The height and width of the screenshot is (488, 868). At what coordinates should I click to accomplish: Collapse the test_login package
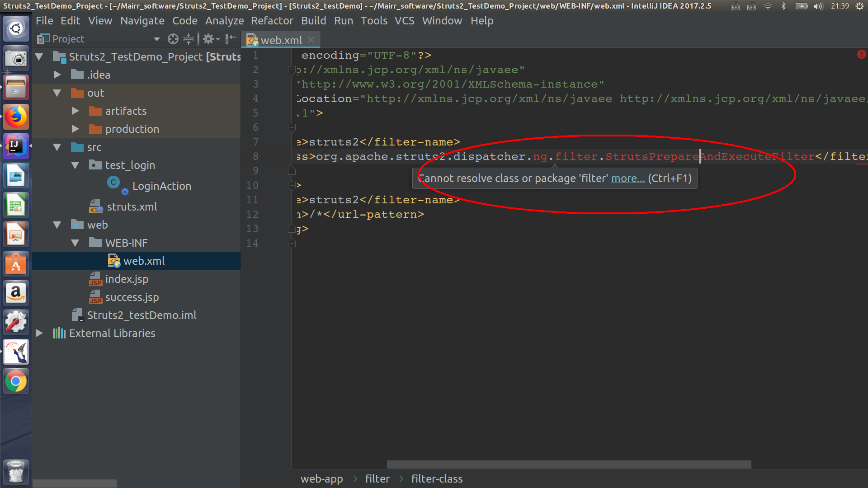pyautogui.click(x=75, y=165)
